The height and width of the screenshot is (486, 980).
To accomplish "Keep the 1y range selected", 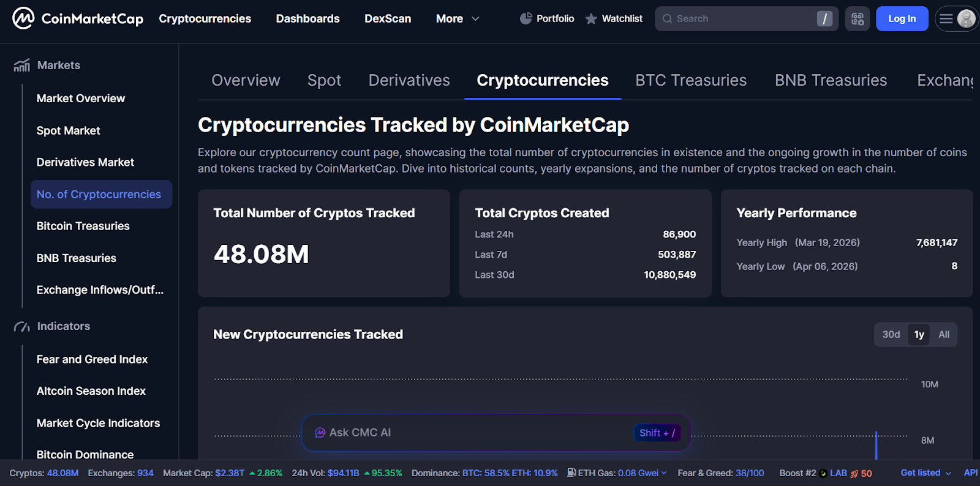I will point(919,334).
